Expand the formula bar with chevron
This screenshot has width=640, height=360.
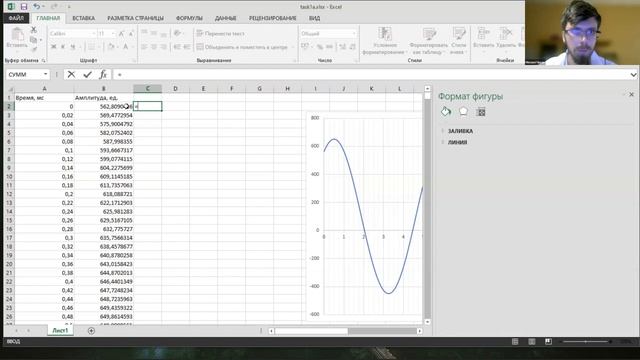pos(633,75)
